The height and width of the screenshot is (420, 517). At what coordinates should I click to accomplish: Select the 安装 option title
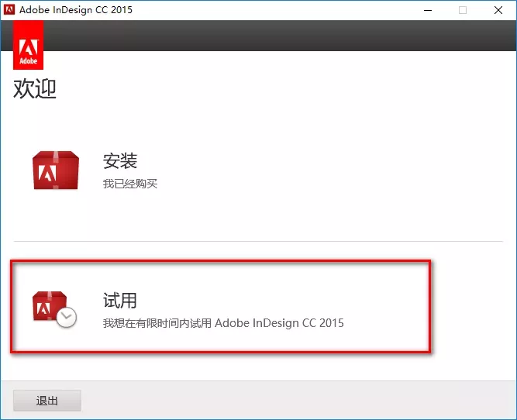(x=120, y=161)
